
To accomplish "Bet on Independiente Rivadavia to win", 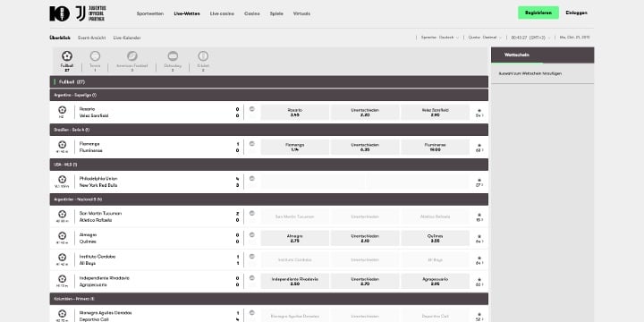I will 295,282.
